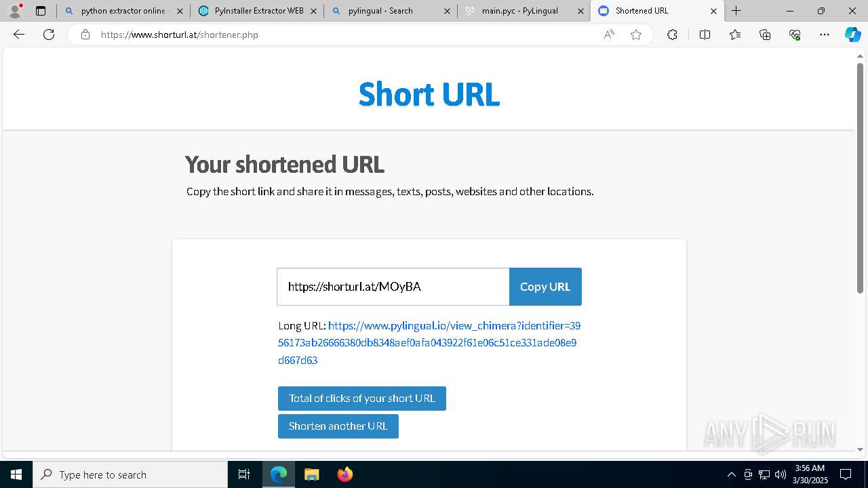
Task: Open the volume control tray icon
Action: coord(780,474)
